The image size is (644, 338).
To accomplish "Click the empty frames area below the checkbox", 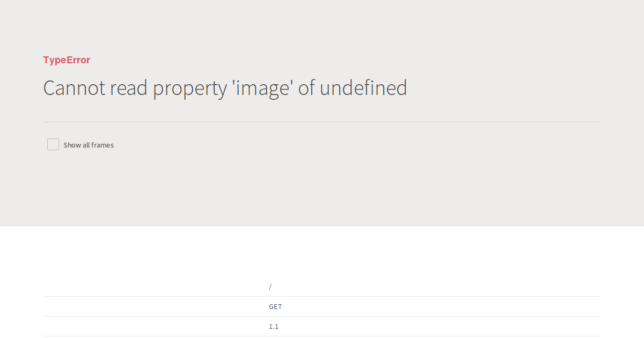I will click(x=322, y=188).
